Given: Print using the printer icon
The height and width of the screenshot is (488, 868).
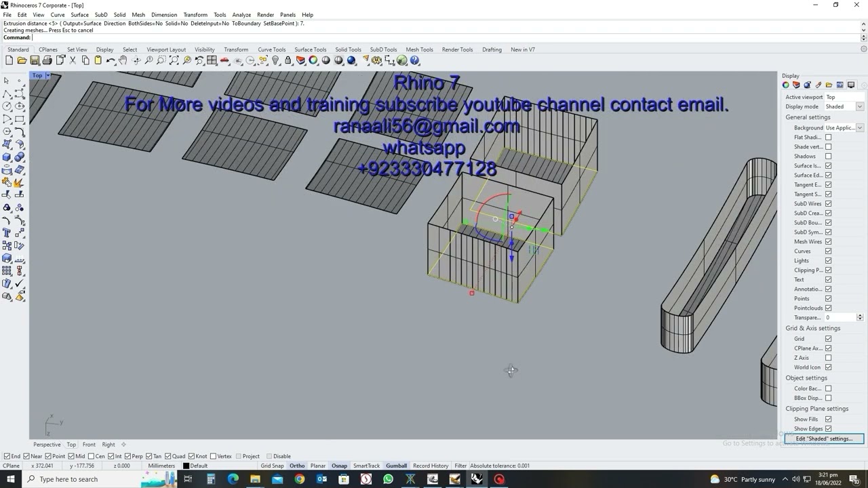Looking at the screenshot, I should (x=47, y=60).
